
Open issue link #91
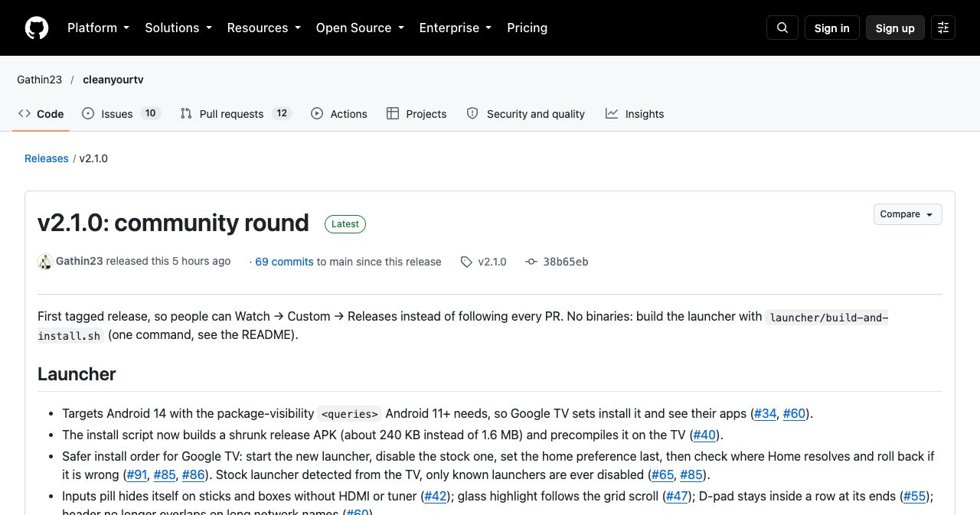pyautogui.click(x=136, y=474)
